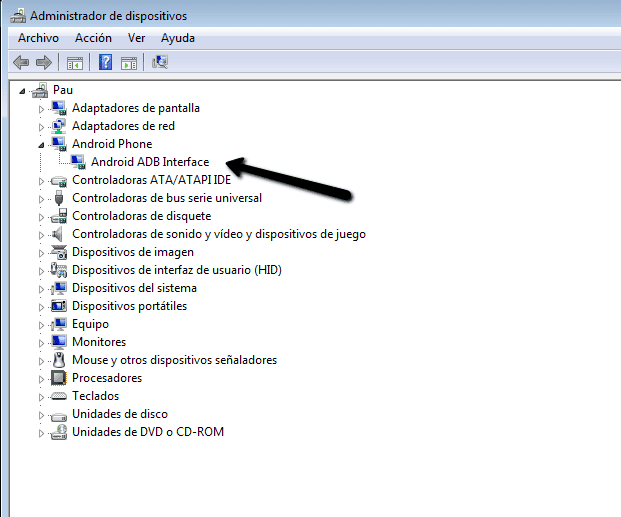Click the Equipo computer icon
Screen dimensions: 621x517
click(x=59, y=324)
